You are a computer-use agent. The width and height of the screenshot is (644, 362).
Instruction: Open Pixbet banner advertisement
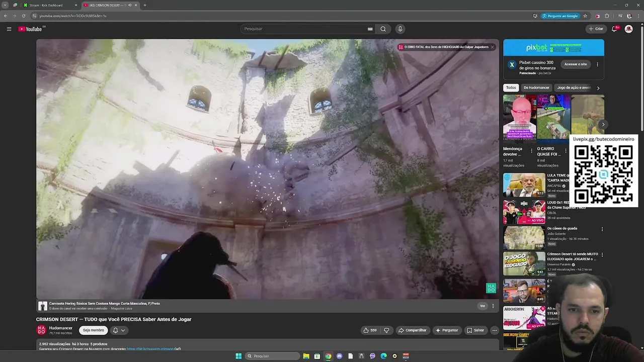(553, 48)
